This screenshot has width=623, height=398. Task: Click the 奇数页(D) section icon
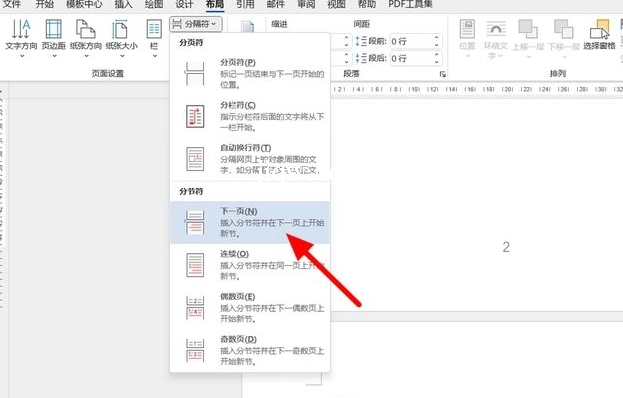tap(195, 350)
